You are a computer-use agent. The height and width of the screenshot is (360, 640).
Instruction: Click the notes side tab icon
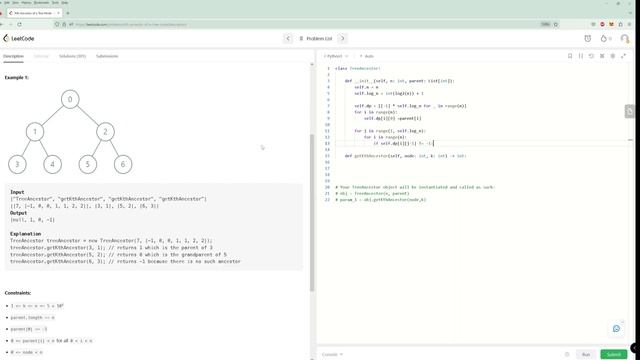coord(629,111)
